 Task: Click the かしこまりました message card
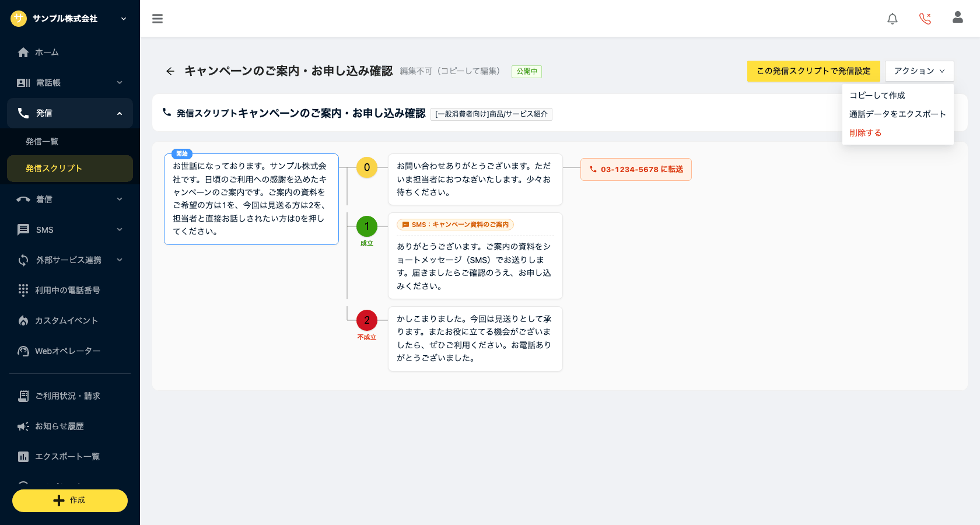(x=475, y=339)
